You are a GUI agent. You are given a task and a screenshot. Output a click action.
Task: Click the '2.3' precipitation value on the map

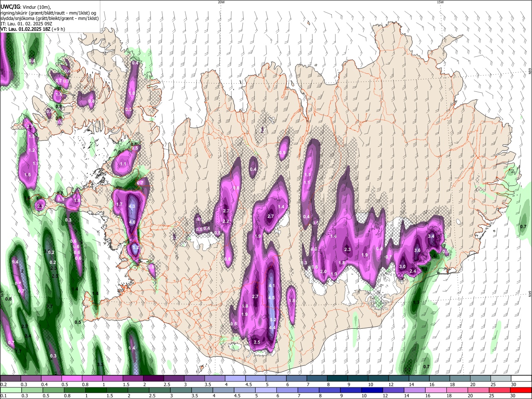pyautogui.click(x=348, y=250)
